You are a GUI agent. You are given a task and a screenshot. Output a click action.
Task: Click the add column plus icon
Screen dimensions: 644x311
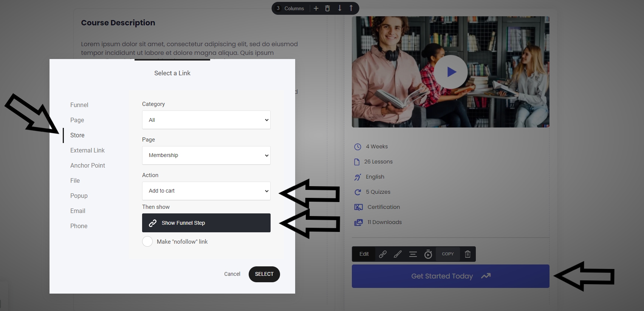click(x=316, y=8)
